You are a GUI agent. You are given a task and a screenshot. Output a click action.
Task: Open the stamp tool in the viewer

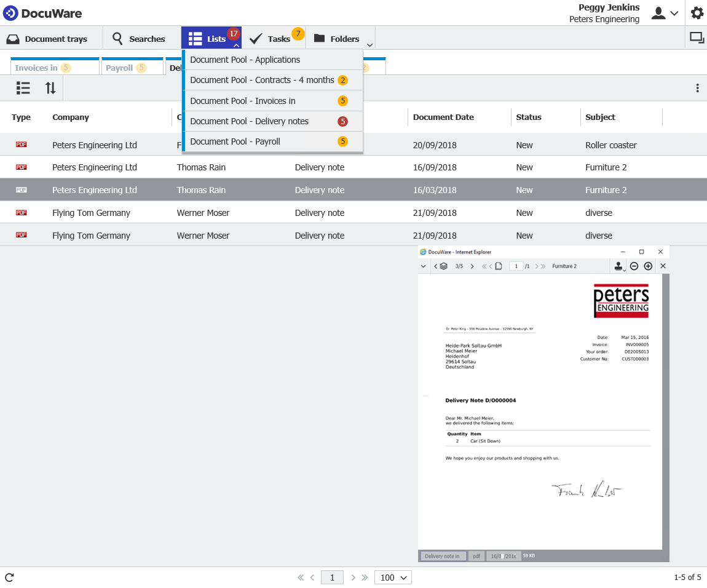pos(618,266)
